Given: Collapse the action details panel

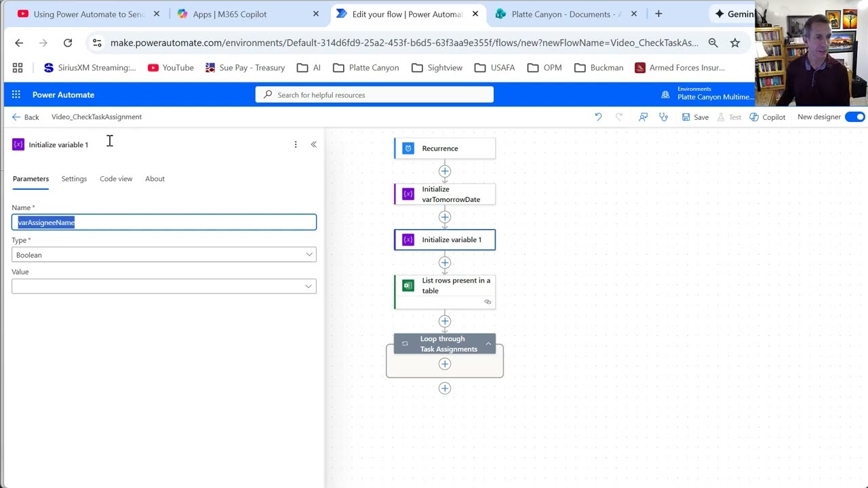Looking at the screenshot, I should coord(313,144).
